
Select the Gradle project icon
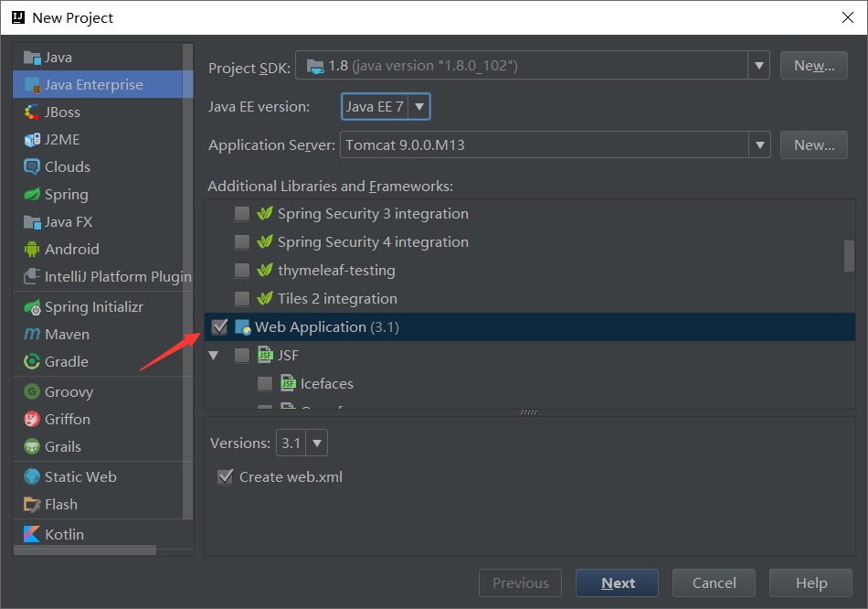(32, 362)
